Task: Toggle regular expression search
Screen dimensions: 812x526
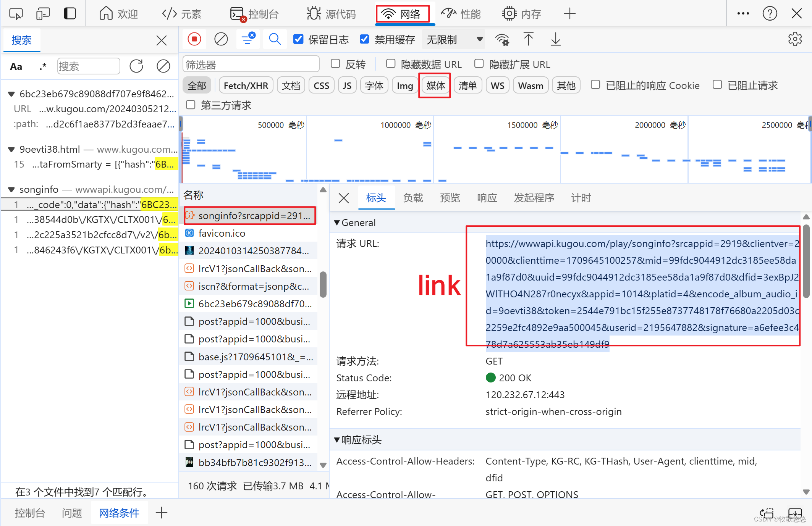Action: [x=43, y=66]
